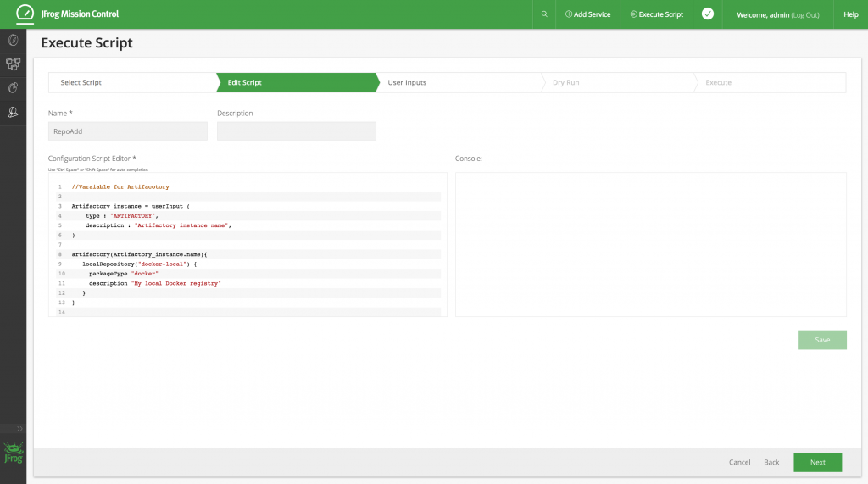Viewport: 868px width, 484px height.
Task: Click the 'My local Docker registry' line
Action: [x=155, y=283]
